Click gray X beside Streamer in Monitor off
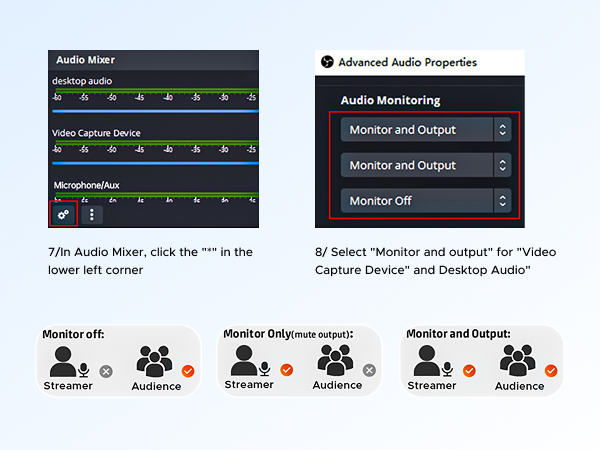 pos(107,370)
